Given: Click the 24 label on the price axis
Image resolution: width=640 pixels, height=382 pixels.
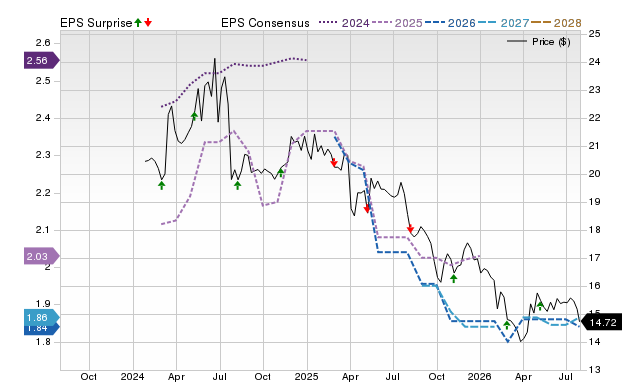Looking at the screenshot, I should tap(594, 62).
